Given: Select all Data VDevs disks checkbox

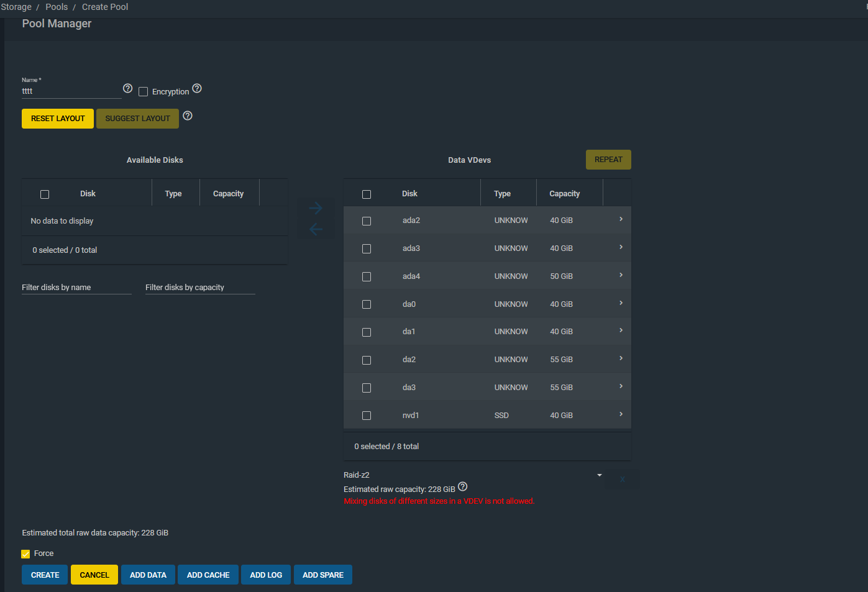Looking at the screenshot, I should coord(367,194).
